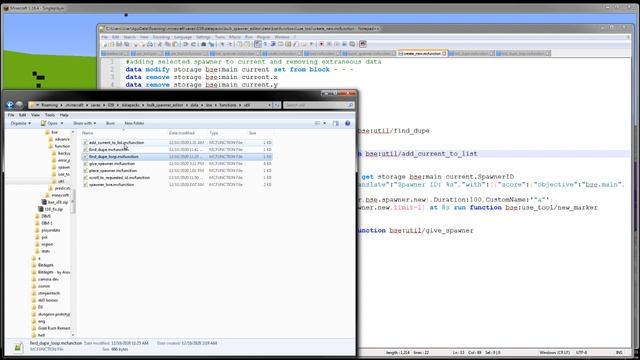Viewport: 640px width, 360px height.
Task: Click the bse_d3.zip archive icon in tree
Action: (44, 202)
